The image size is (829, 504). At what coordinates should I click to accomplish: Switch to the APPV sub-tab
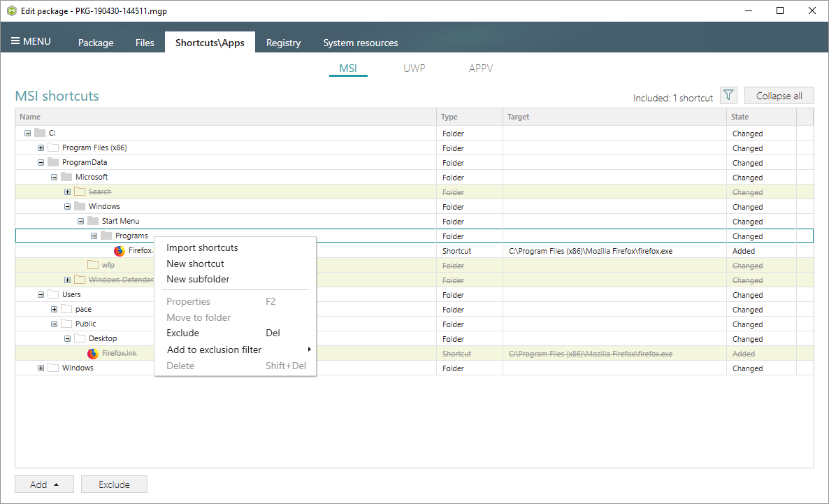(x=481, y=69)
